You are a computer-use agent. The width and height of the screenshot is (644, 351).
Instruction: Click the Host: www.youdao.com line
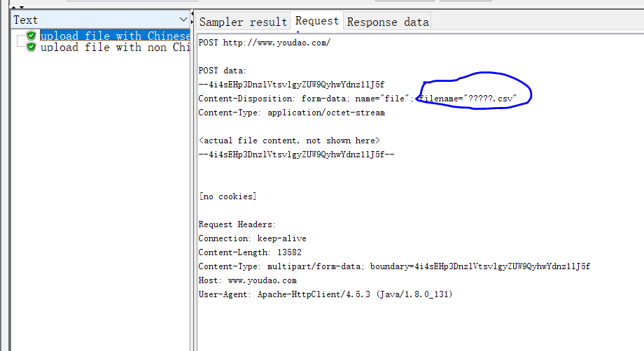click(x=247, y=280)
